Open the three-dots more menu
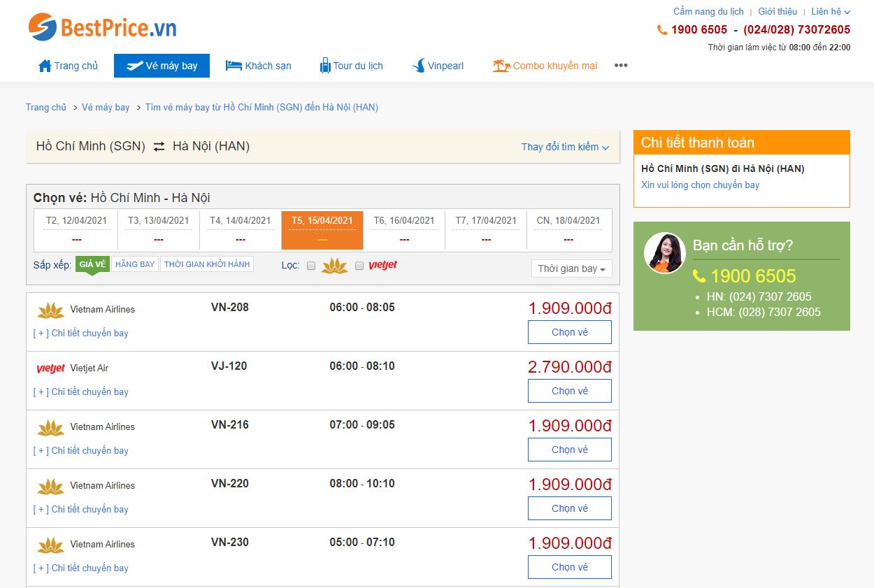The height and width of the screenshot is (588, 874). coord(621,66)
